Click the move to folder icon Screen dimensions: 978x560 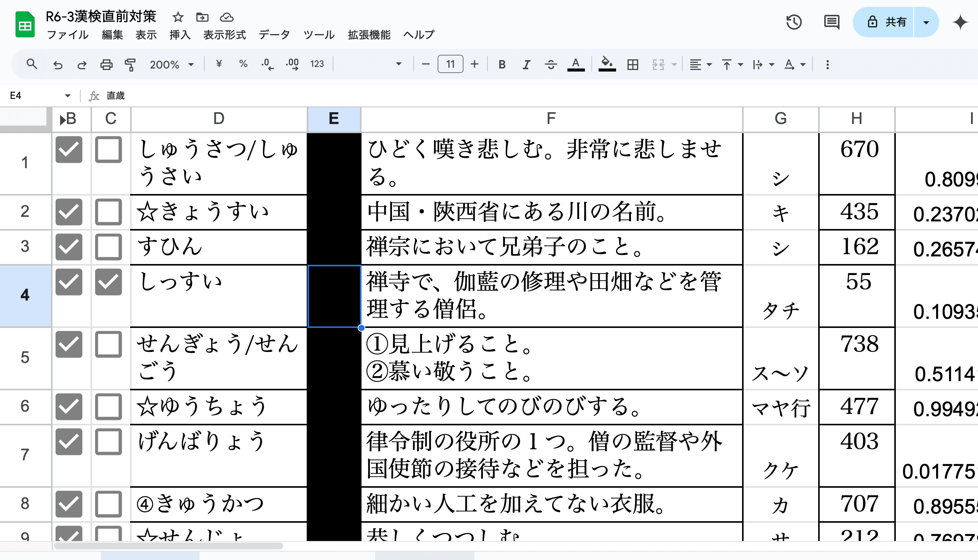202,17
